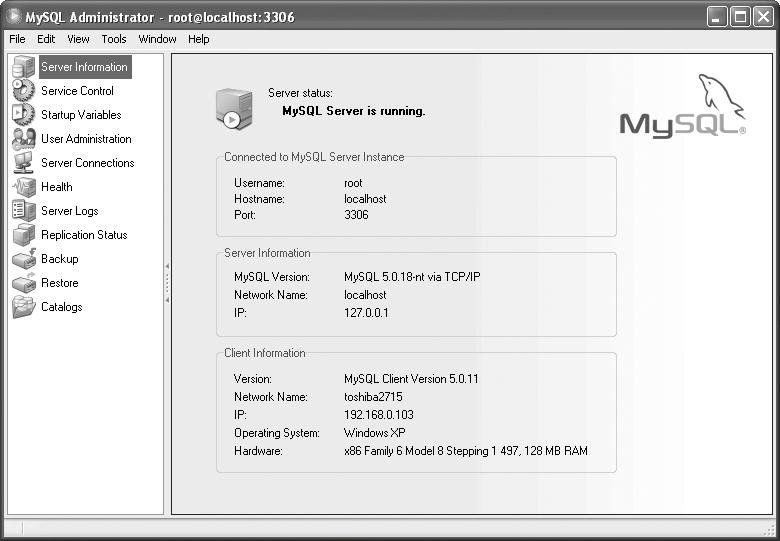The image size is (780, 541).
Task: Click the Server Connections icon
Action: [23, 163]
